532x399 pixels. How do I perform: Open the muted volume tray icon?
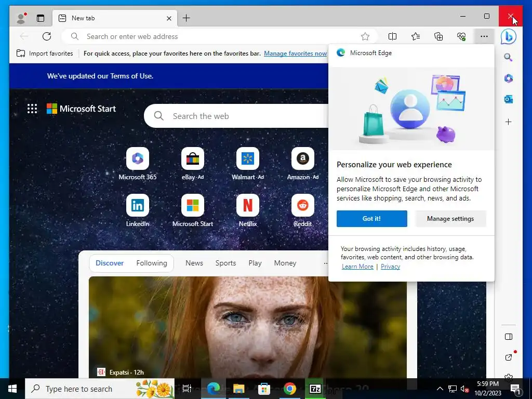point(464,389)
